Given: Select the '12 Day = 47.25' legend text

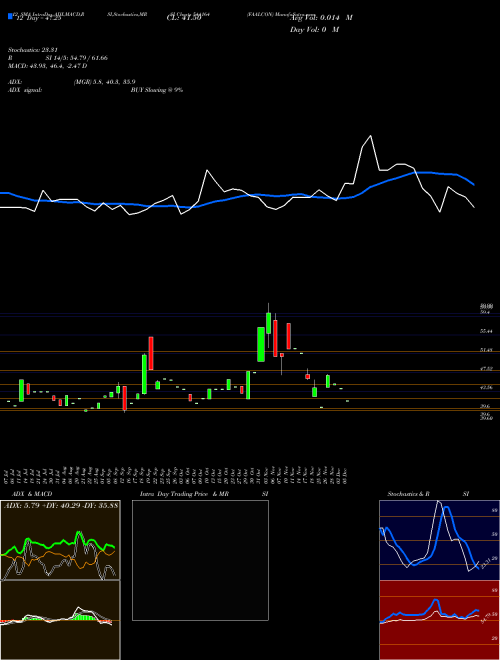Looking at the screenshot, I should pyautogui.click(x=39, y=18).
